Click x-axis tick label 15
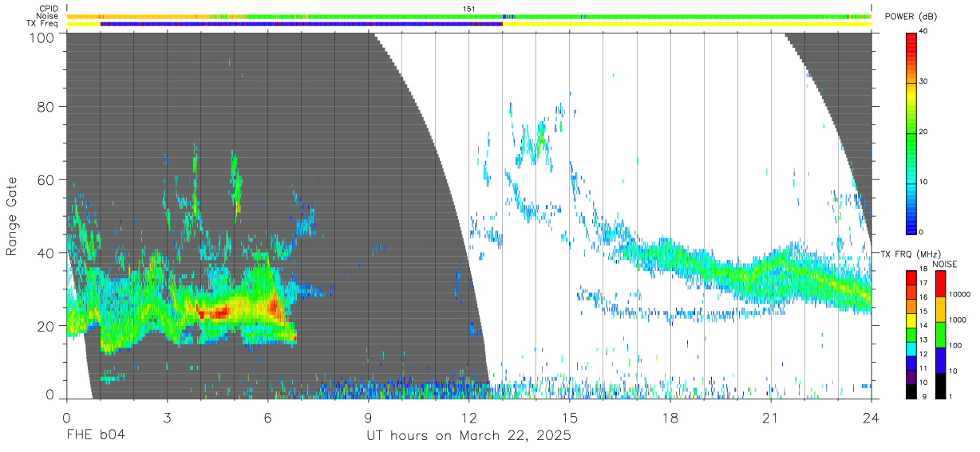 (x=570, y=417)
